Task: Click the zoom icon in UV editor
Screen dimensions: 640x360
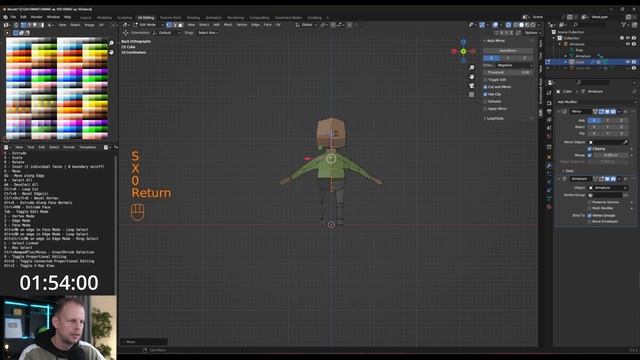Action: tap(111, 43)
